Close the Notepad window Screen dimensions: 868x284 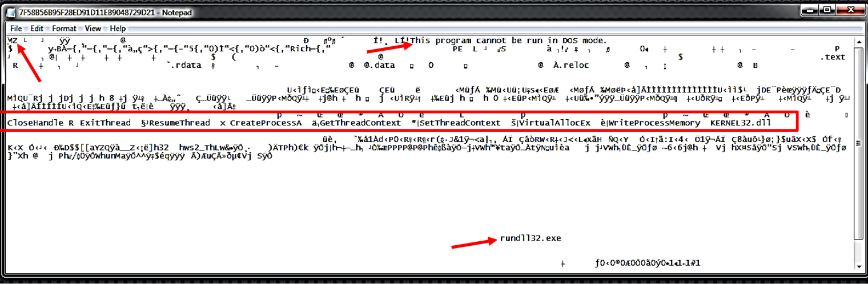(850, 10)
